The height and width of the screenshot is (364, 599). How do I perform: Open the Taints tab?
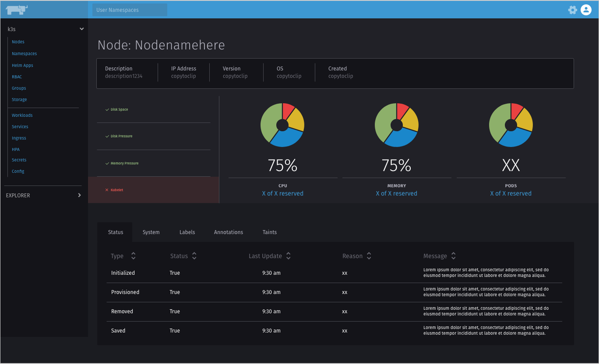[x=269, y=232]
